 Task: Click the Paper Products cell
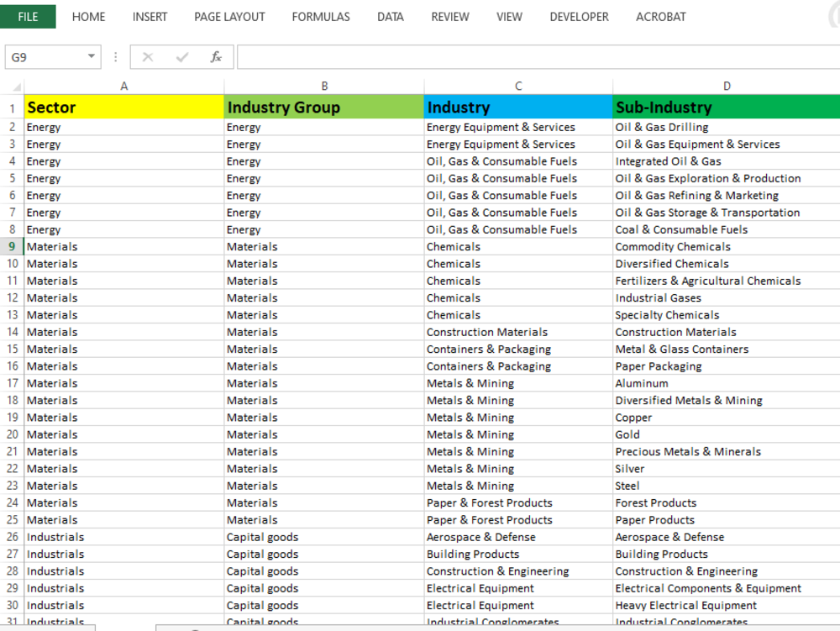pos(727,520)
